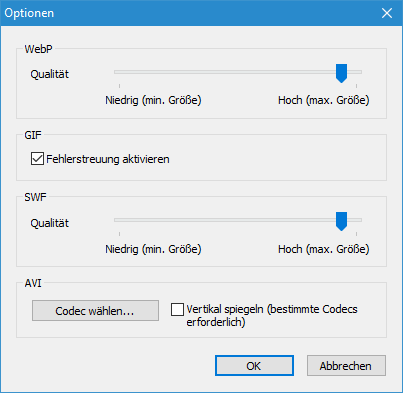Uncheck Fehlerstreuung aktivieren checkbox
The height and width of the screenshot is (393, 403).
coord(37,159)
